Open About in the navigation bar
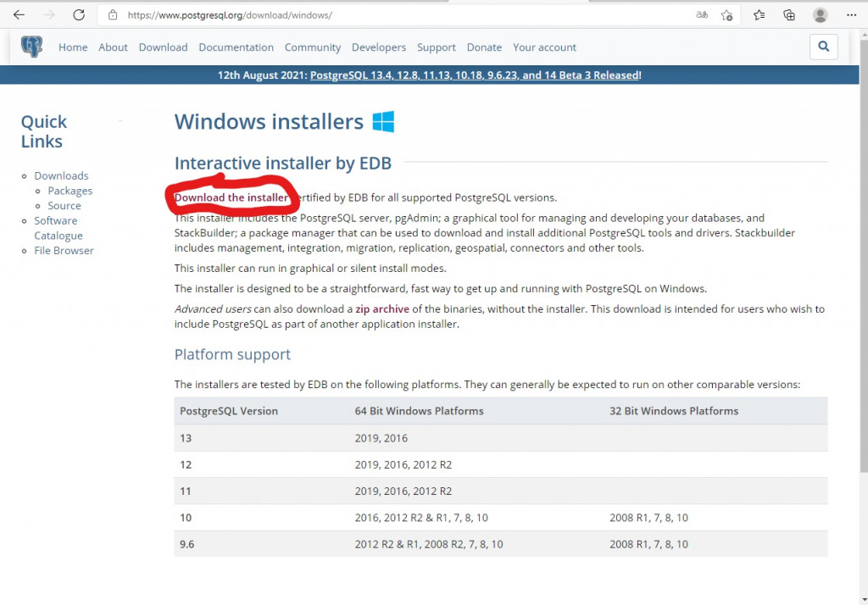The height and width of the screenshot is (605, 868). (113, 47)
